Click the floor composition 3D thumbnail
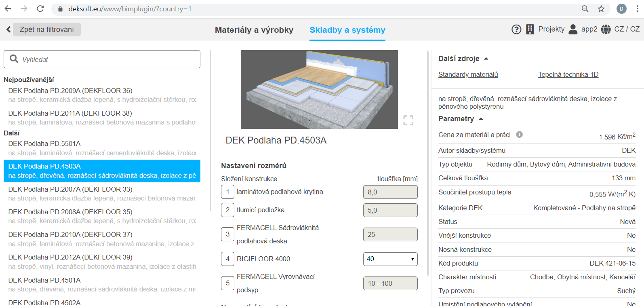This screenshot has width=644, height=306. [319, 89]
